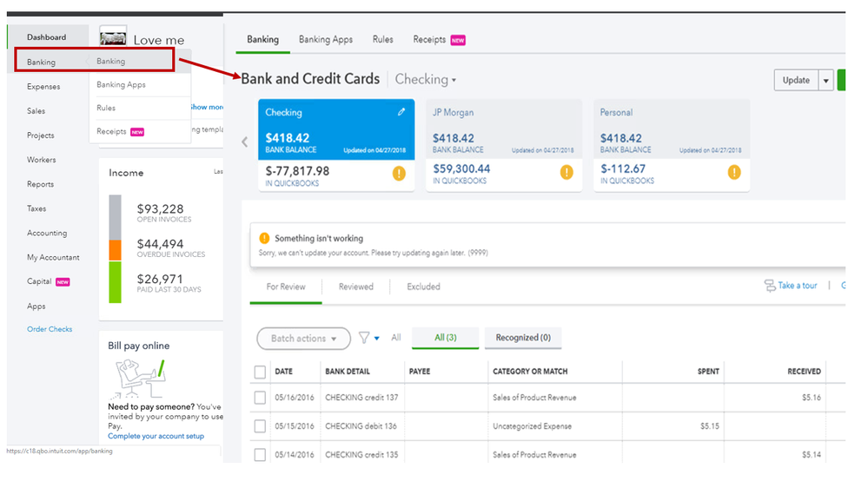Screen dimensions: 868x488
Task: Click the warning icon on Checking card
Action: pos(399,173)
